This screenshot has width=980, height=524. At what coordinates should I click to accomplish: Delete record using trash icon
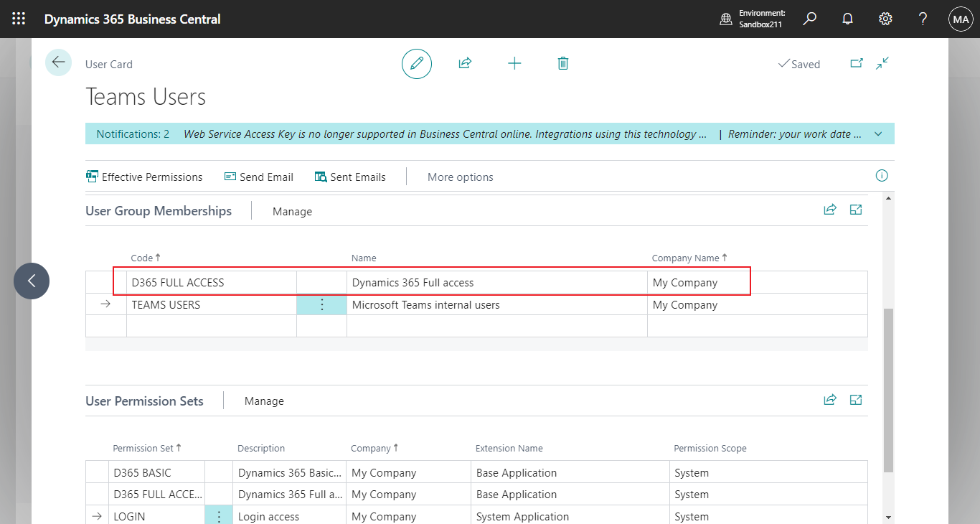pos(563,64)
